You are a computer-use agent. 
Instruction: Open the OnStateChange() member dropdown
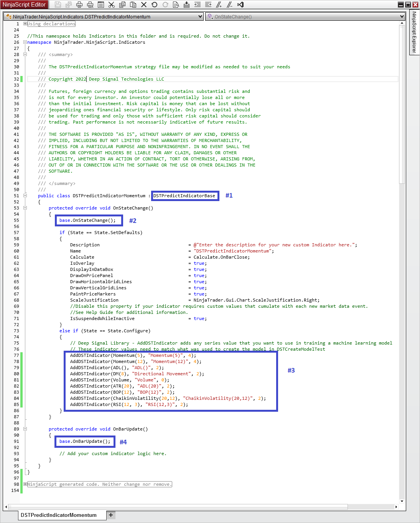(x=305, y=16)
